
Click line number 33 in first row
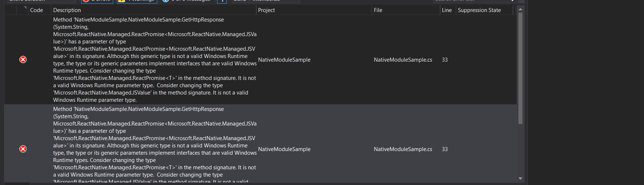(x=445, y=60)
